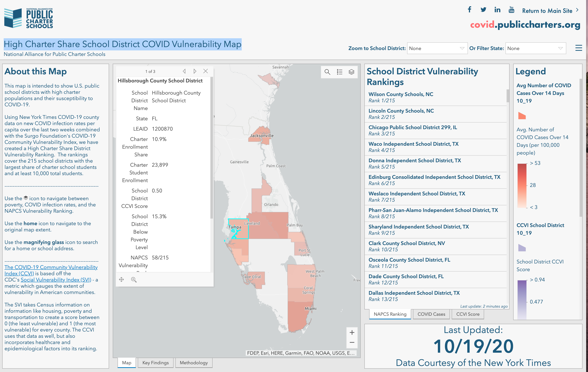The width and height of the screenshot is (588, 372).
Task: Open the map search magnifying glass
Action: click(x=327, y=72)
